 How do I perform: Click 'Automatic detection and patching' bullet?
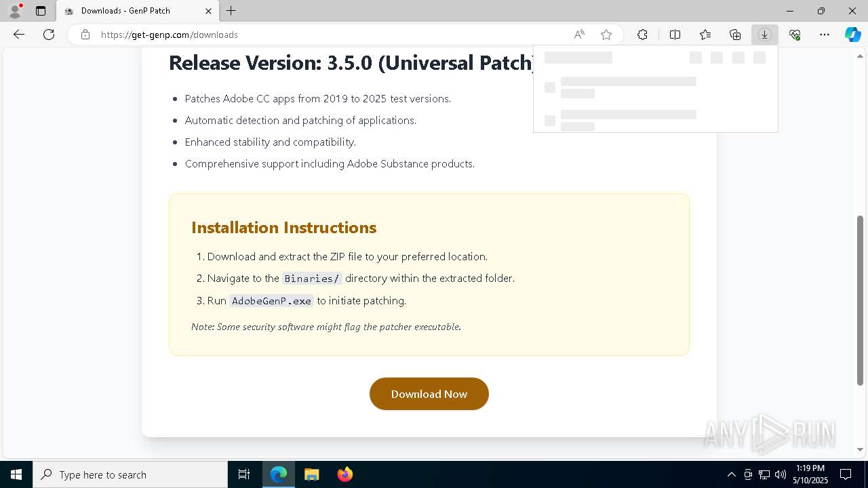click(x=300, y=121)
